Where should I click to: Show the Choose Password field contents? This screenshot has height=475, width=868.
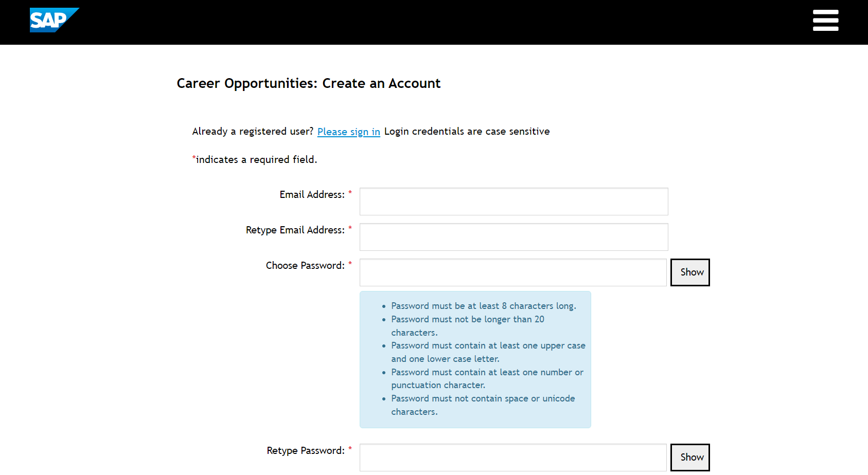[x=690, y=272]
